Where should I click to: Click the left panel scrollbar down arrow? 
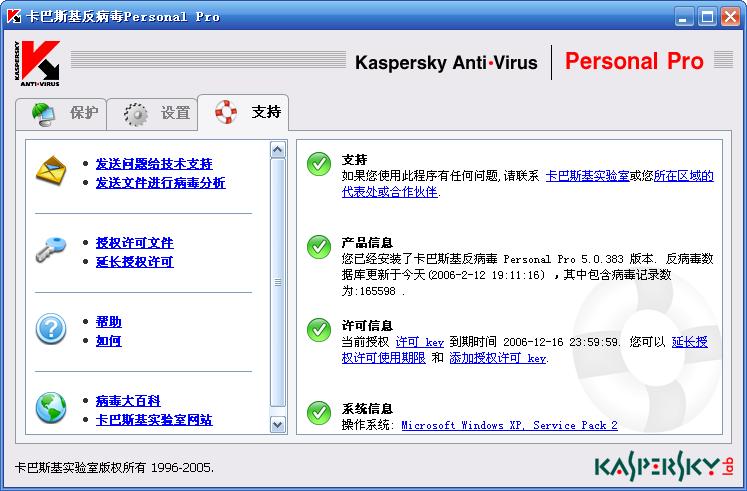click(278, 424)
